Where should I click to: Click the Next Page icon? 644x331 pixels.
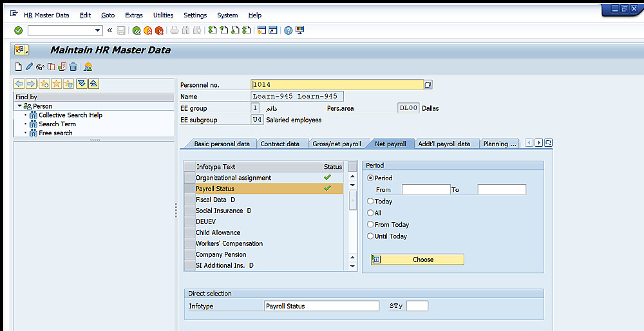click(x=235, y=30)
